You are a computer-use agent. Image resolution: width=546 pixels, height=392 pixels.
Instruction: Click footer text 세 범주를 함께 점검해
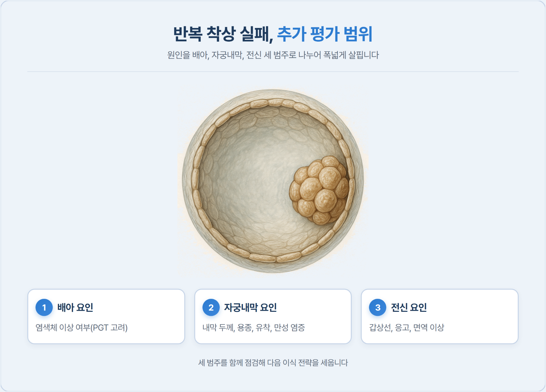coord(273,363)
